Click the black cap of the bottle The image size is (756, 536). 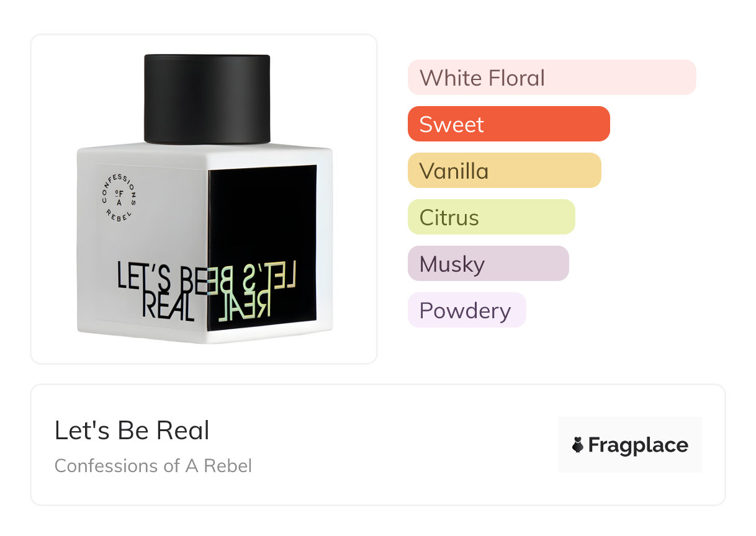pos(207,98)
